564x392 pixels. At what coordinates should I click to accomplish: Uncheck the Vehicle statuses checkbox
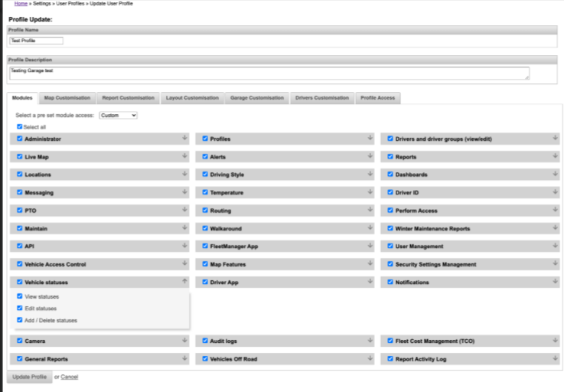pos(19,282)
